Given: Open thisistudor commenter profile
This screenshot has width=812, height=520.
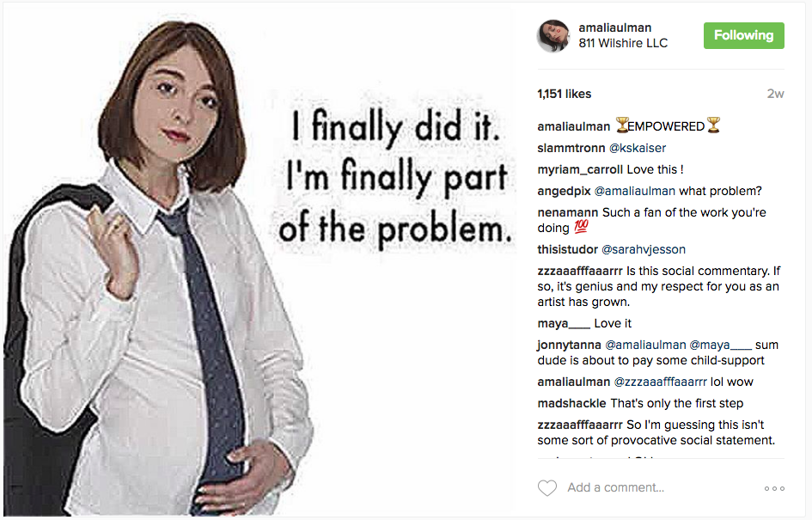Looking at the screenshot, I should click(x=567, y=249).
